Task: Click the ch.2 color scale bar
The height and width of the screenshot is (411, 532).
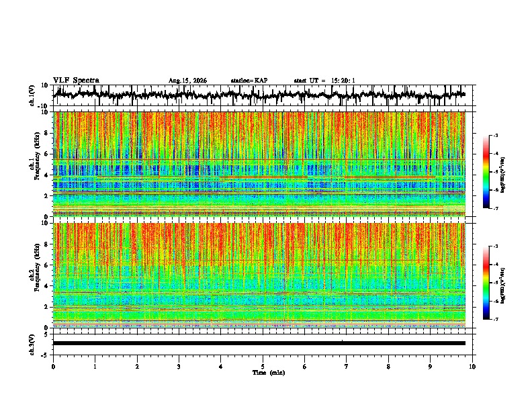Action: click(486, 283)
